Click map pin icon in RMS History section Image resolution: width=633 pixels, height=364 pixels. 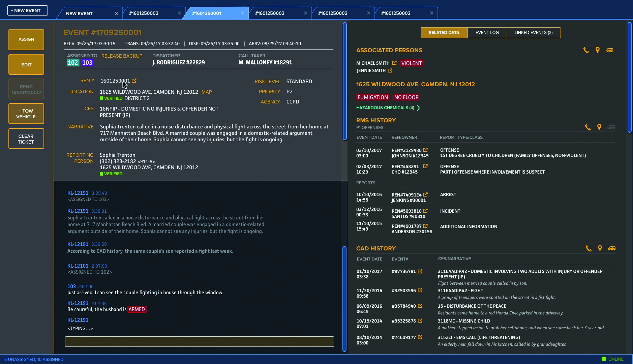point(599,127)
